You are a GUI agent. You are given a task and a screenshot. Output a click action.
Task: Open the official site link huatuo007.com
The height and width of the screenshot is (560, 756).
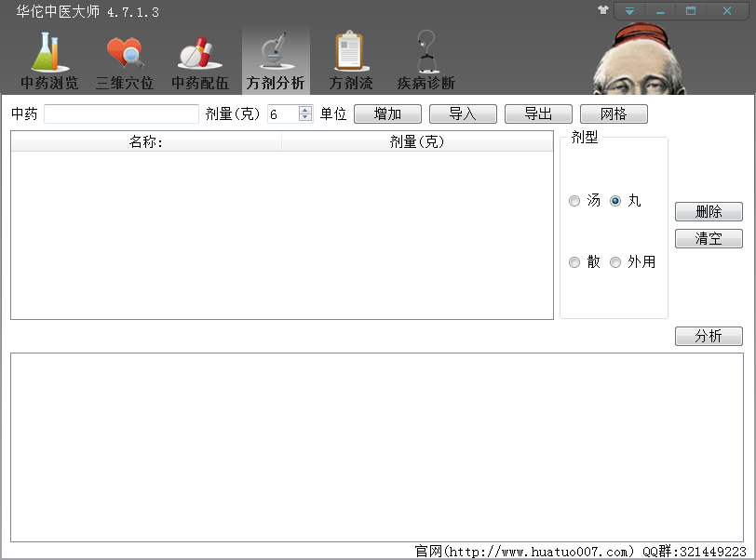click(x=538, y=552)
